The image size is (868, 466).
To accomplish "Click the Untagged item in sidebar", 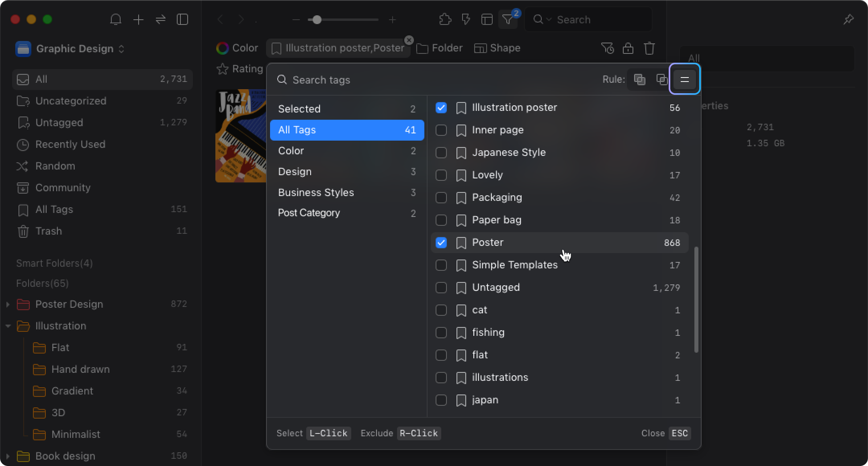I will pyautogui.click(x=59, y=122).
